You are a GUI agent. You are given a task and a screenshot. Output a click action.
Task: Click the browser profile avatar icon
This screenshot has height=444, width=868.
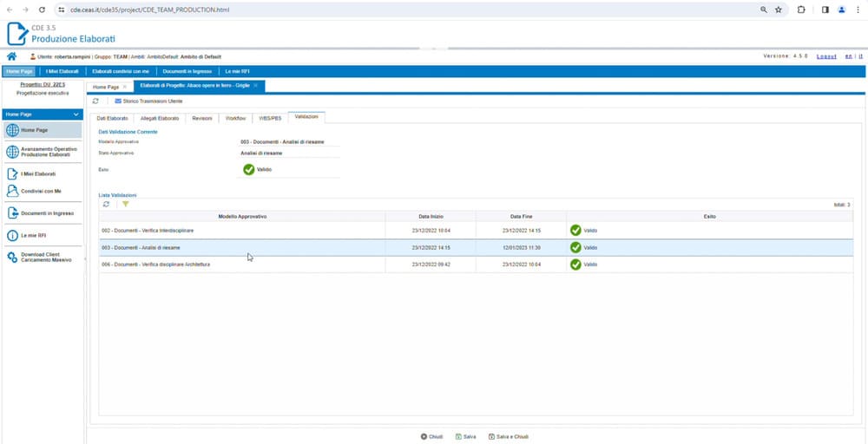(x=841, y=10)
